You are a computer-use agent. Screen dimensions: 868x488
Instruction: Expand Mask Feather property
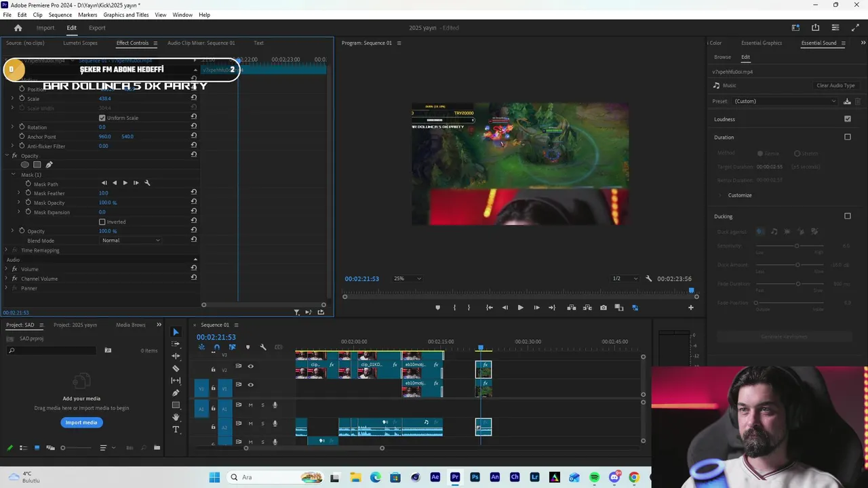click(x=19, y=193)
